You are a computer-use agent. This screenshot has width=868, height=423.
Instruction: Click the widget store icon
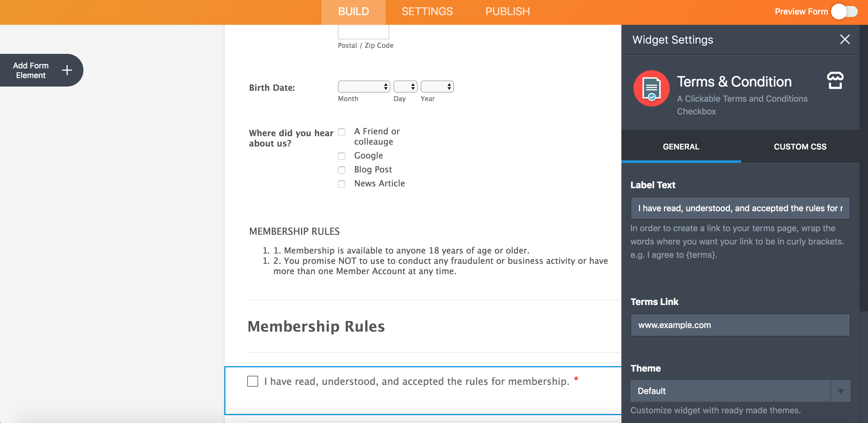(835, 81)
